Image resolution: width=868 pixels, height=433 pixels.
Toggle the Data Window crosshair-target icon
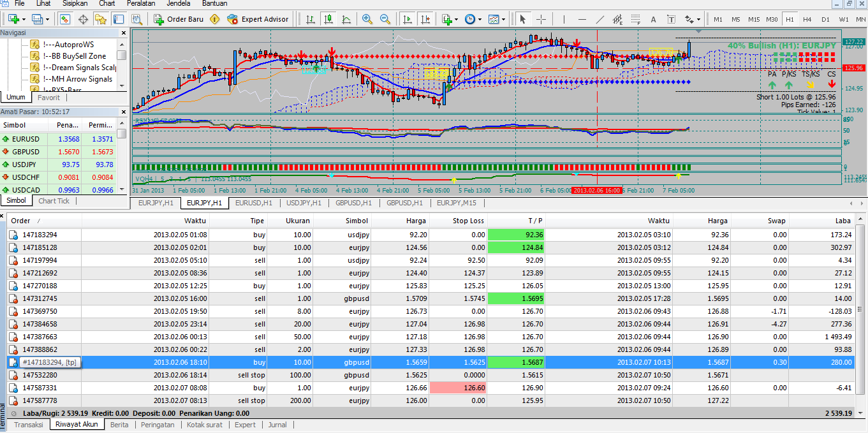coord(83,19)
